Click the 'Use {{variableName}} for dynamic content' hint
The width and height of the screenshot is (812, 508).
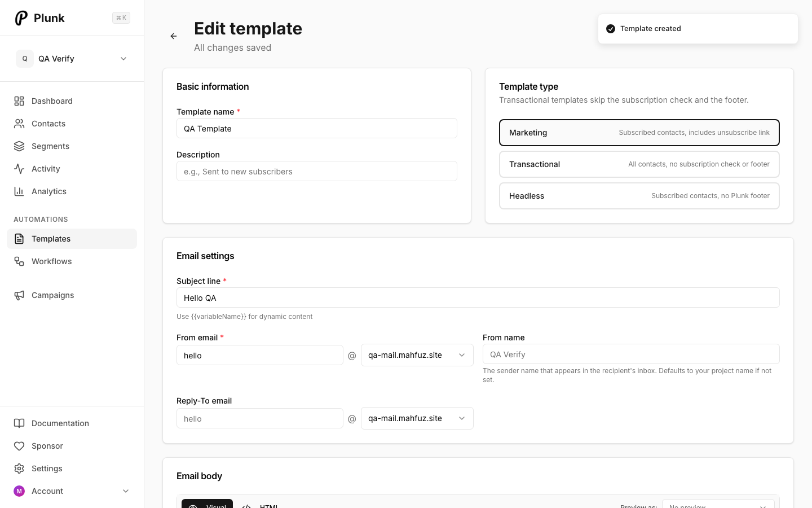click(x=245, y=317)
